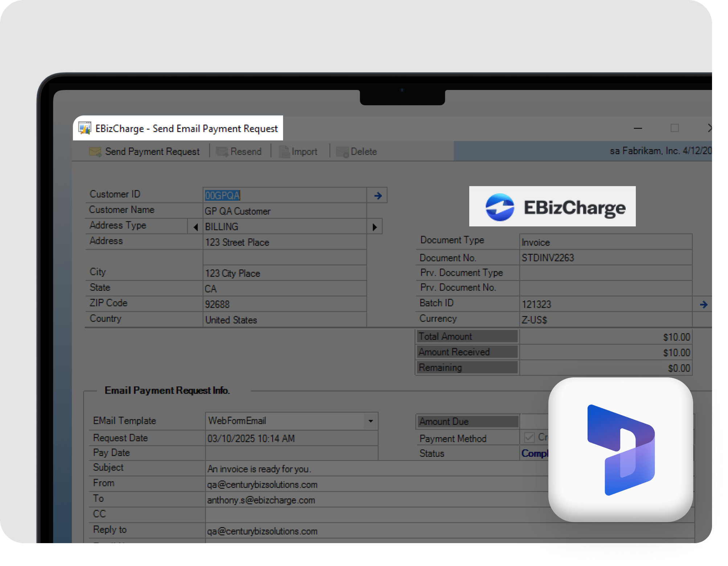
Task: Click the Delete toolbar label
Action: tap(364, 152)
